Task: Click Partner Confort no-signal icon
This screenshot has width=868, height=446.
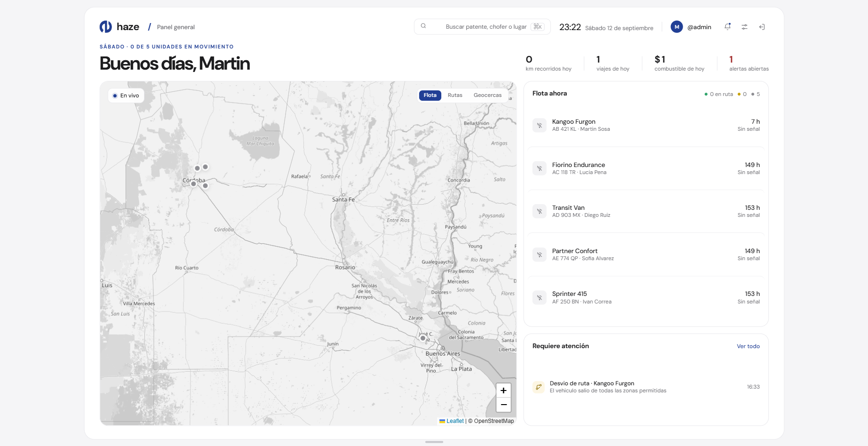Action: pyautogui.click(x=540, y=255)
